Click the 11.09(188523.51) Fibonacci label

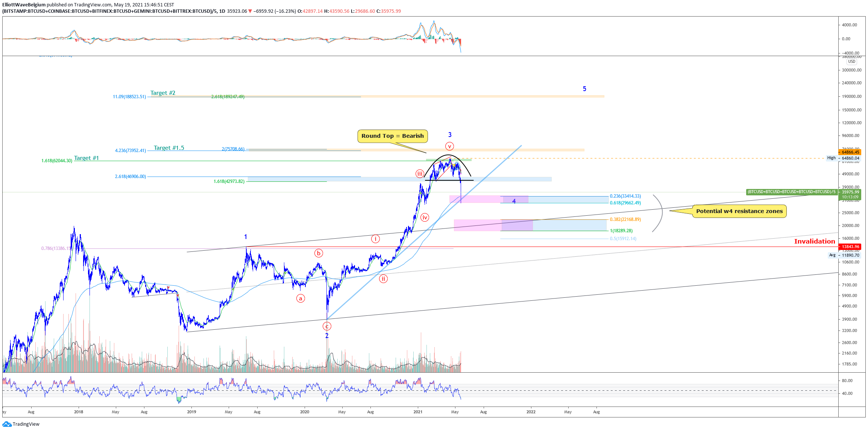129,97
